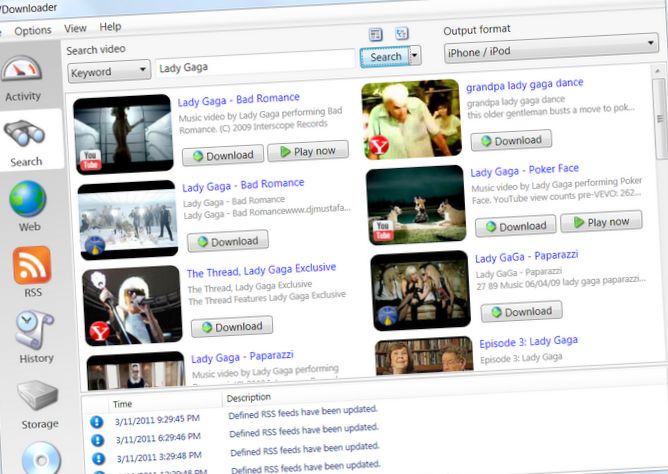Open Episode 3: Lady Gaga title link
Image resolution: width=668 pixels, height=474 pixels.
click(528, 342)
